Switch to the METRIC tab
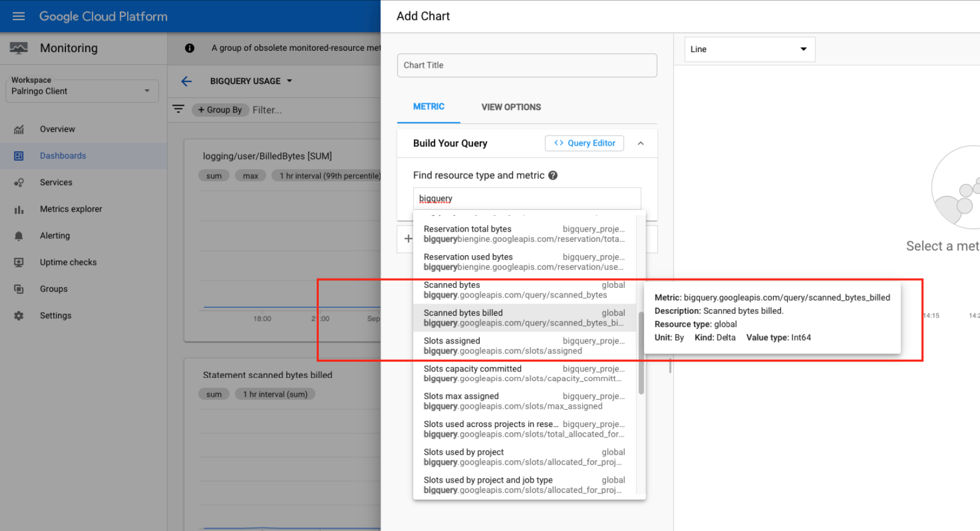This screenshot has width=980, height=531. point(429,107)
